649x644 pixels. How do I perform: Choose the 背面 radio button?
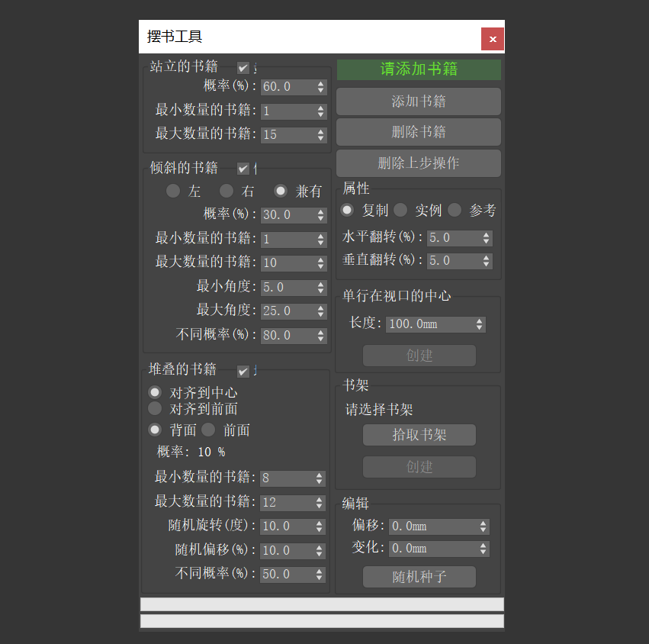point(155,430)
